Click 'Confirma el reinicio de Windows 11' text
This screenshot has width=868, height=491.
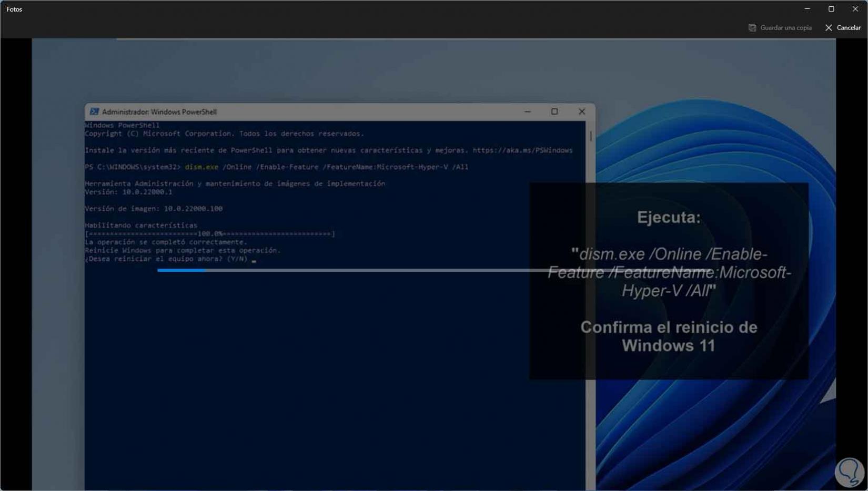pyautogui.click(x=669, y=336)
